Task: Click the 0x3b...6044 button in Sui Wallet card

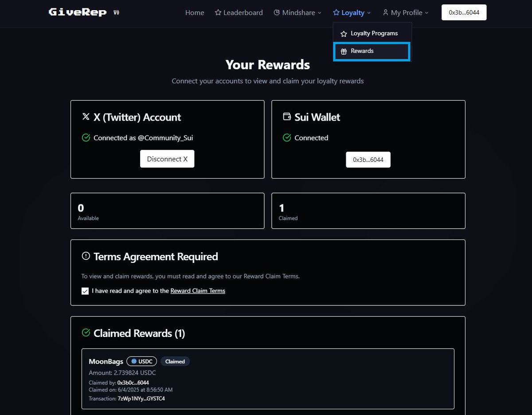Action: coord(368,160)
